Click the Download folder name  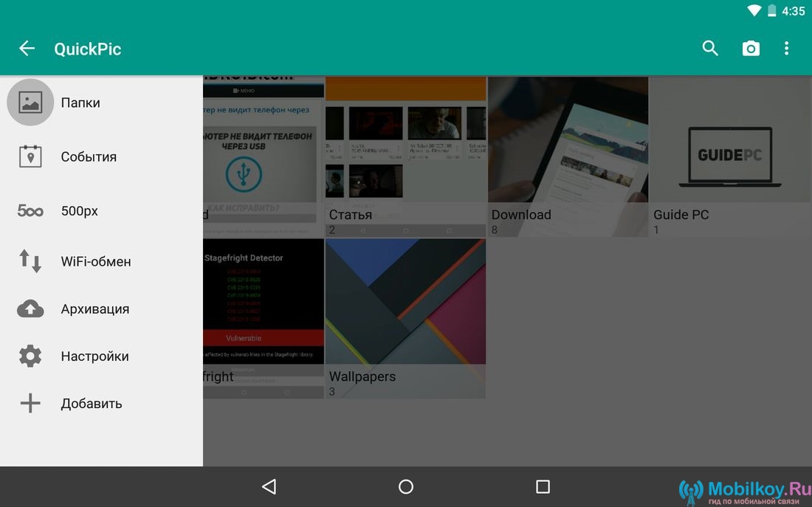(521, 215)
